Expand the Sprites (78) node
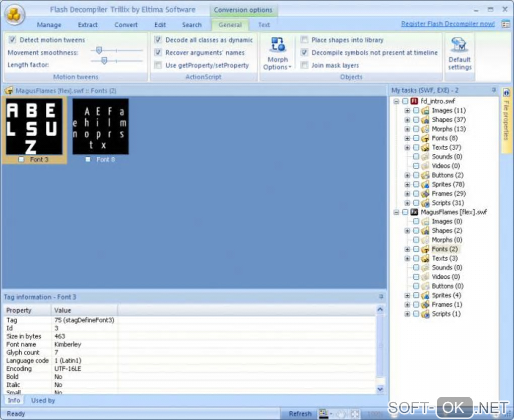Viewport: 514px width, 420px height. (407, 184)
